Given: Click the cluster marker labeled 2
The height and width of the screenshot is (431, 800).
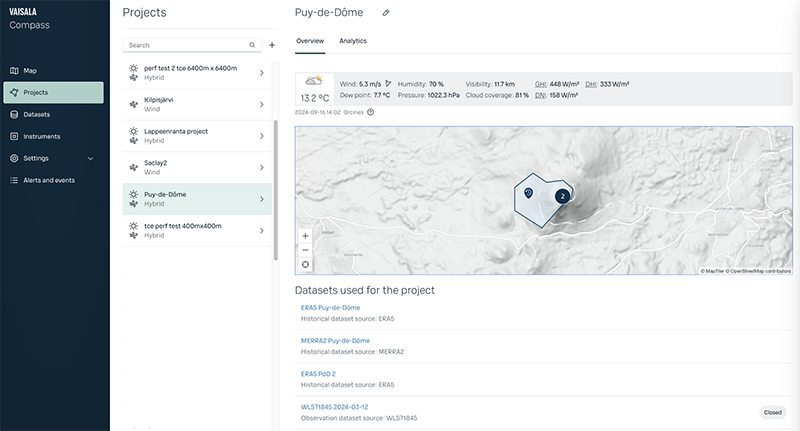Looking at the screenshot, I should 562,197.
